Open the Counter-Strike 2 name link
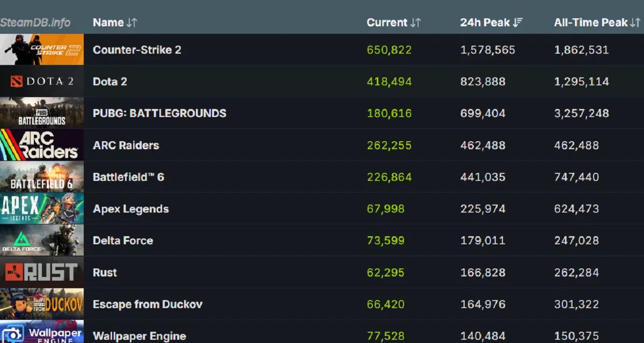 137,50
